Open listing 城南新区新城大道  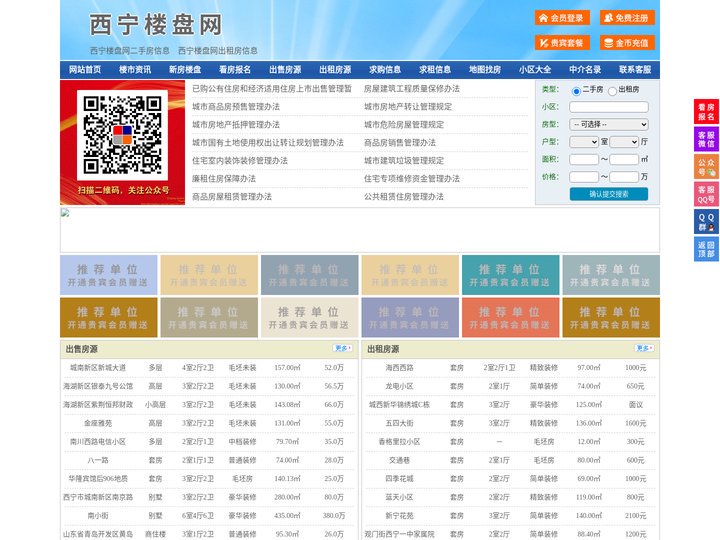point(98,368)
